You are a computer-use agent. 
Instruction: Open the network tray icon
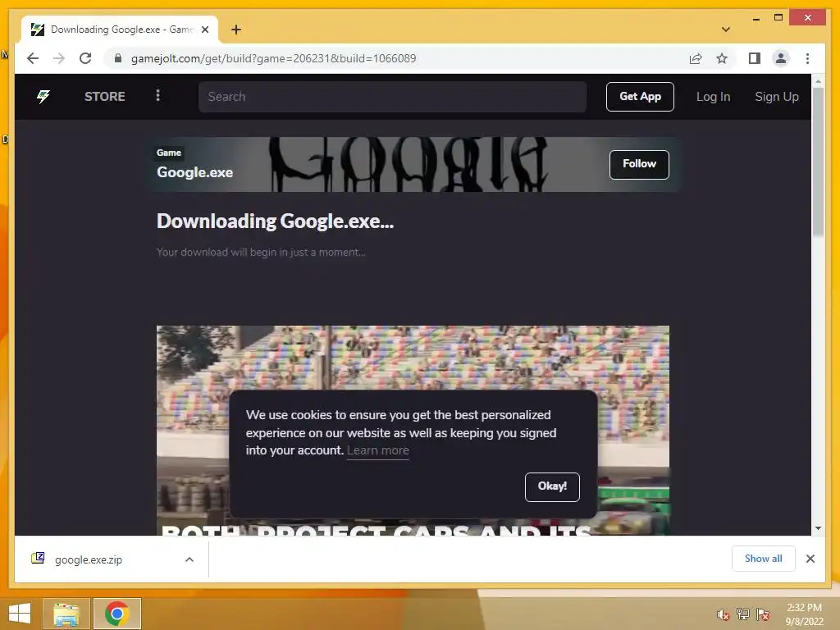click(742, 614)
